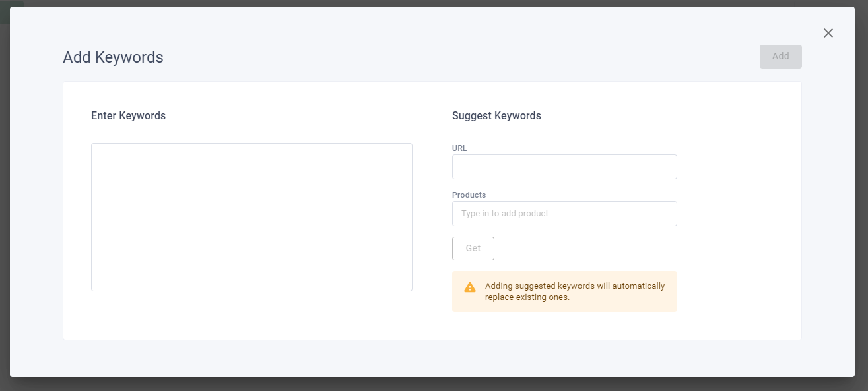Focus the Enter Keywords text area

251,217
